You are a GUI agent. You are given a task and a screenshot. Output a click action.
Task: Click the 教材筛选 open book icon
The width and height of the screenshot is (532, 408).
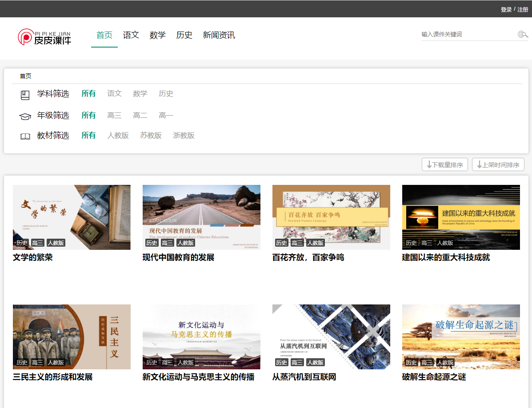pyautogui.click(x=25, y=136)
